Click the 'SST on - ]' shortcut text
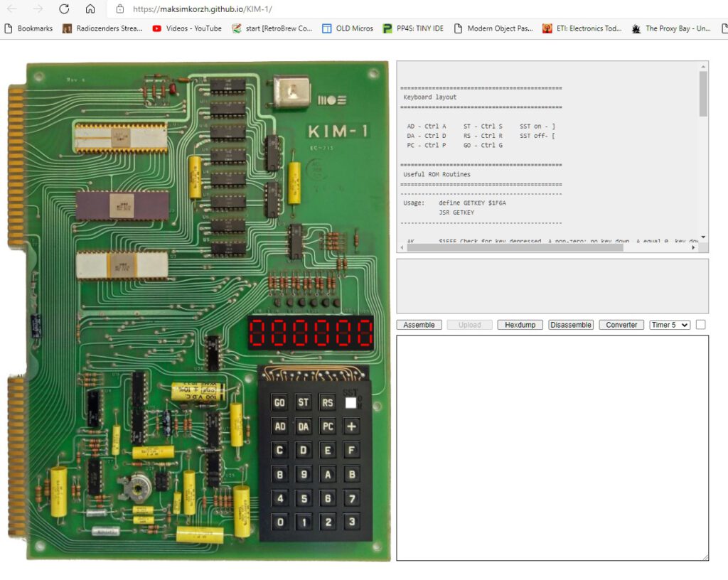The width and height of the screenshot is (728, 580). [537, 127]
